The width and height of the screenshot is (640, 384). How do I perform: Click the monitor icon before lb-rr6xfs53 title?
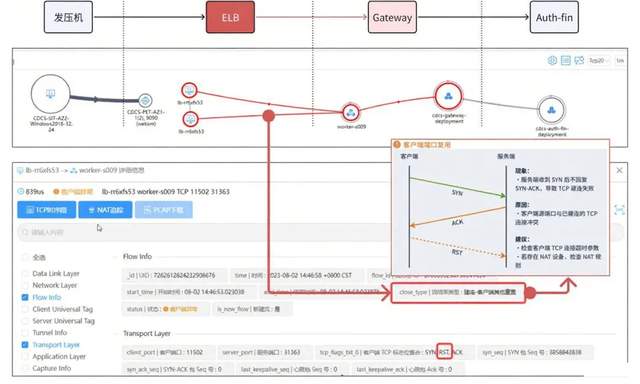tap(20, 170)
